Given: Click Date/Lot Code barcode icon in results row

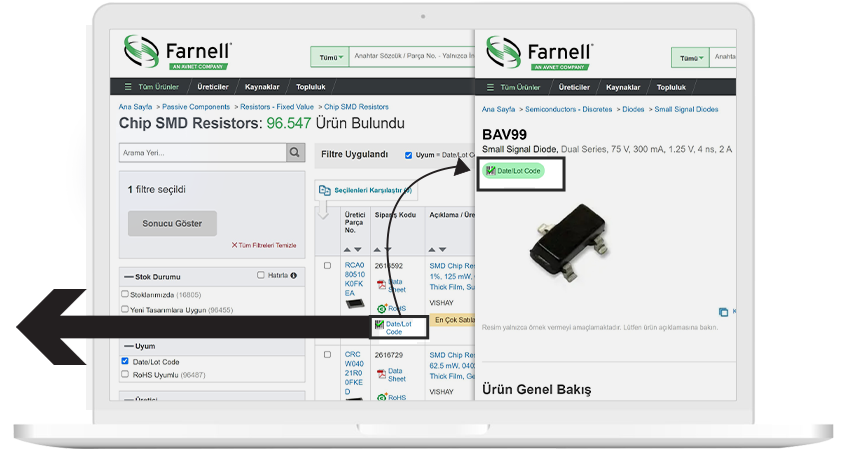Looking at the screenshot, I should pos(379,324).
